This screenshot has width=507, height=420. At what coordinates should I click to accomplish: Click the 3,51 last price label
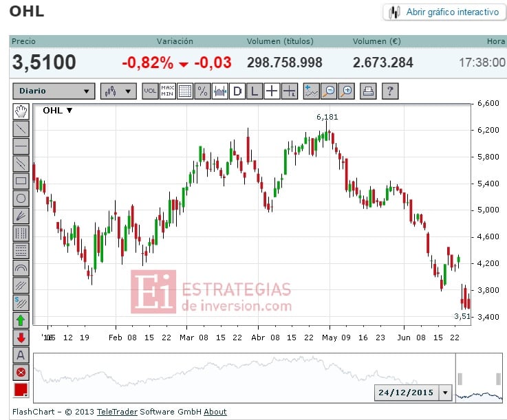coord(462,316)
